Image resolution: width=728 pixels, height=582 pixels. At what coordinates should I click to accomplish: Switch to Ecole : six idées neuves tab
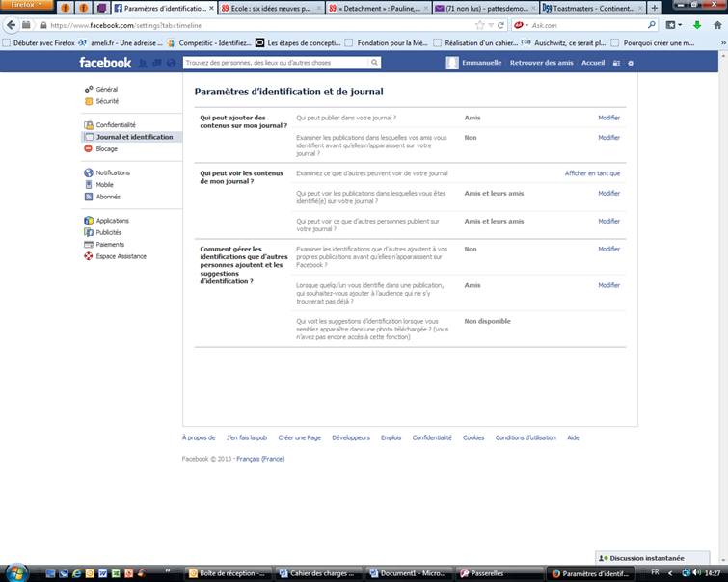tap(271, 8)
